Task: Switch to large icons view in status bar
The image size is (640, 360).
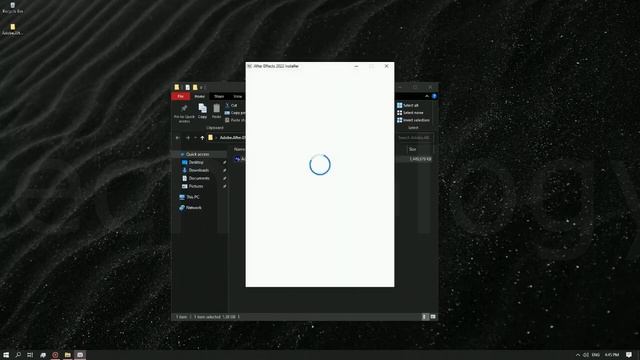Action: pyautogui.click(x=433, y=317)
